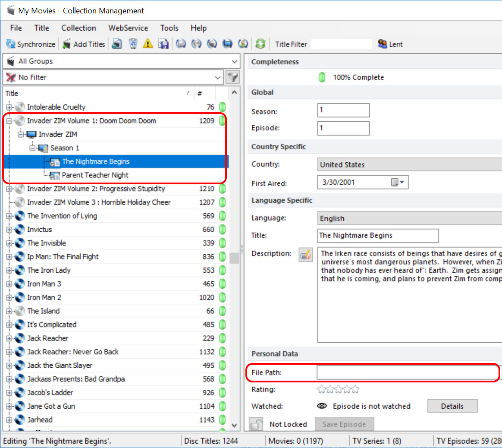Click the Title column header

pyautogui.click(x=98, y=93)
